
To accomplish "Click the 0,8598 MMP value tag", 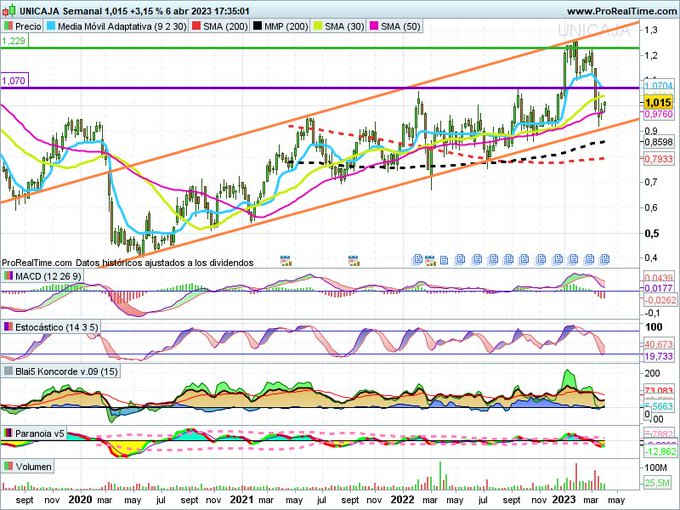I will 658,142.
